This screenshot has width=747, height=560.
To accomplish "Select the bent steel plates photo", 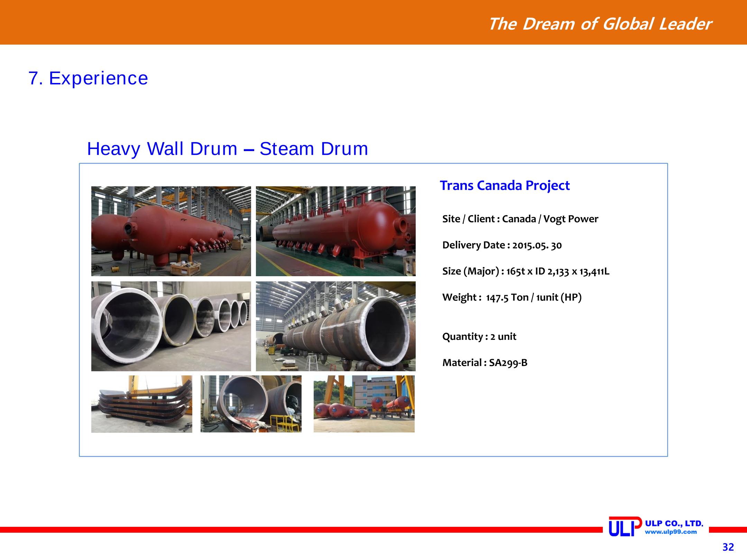I will [x=142, y=404].
